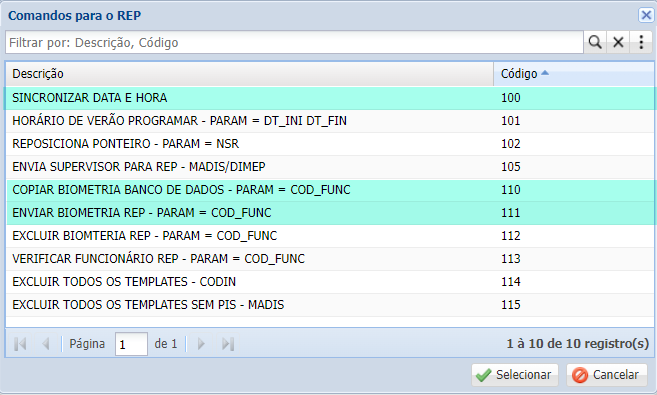Go to first page icon
The width and height of the screenshot is (657, 395).
[20, 344]
